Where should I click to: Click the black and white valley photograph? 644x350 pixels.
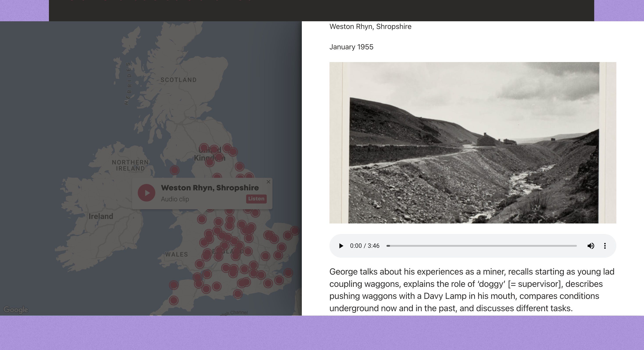coord(473,143)
